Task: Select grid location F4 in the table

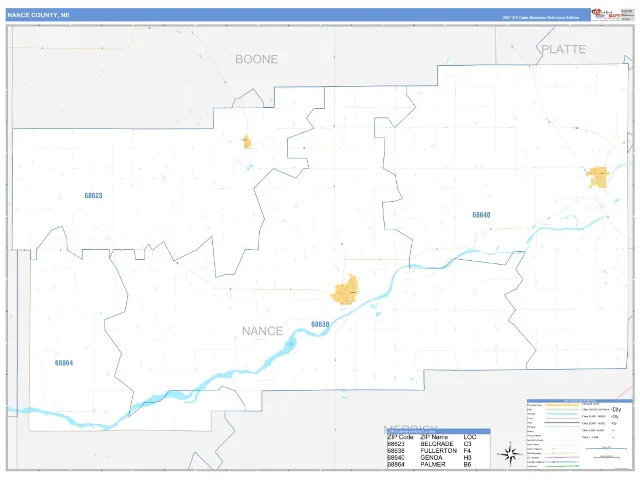Action: [x=467, y=451]
